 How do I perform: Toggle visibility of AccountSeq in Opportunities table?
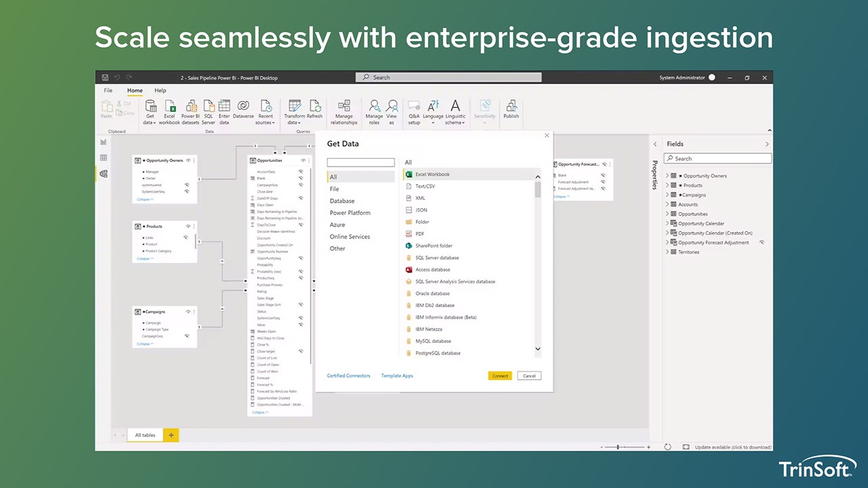tap(301, 171)
